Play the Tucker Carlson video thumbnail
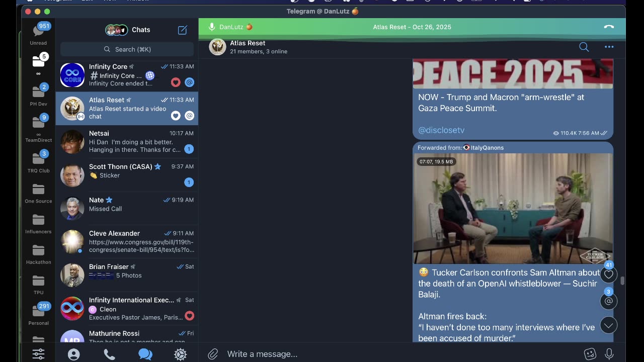This screenshot has height=362, width=644. pyautogui.click(x=513, y=209)
